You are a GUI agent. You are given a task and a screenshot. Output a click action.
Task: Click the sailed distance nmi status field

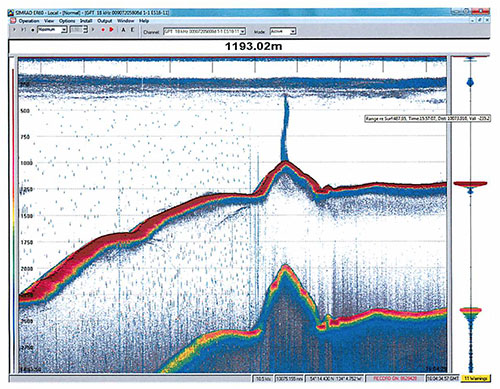click(x=289, y=379)
